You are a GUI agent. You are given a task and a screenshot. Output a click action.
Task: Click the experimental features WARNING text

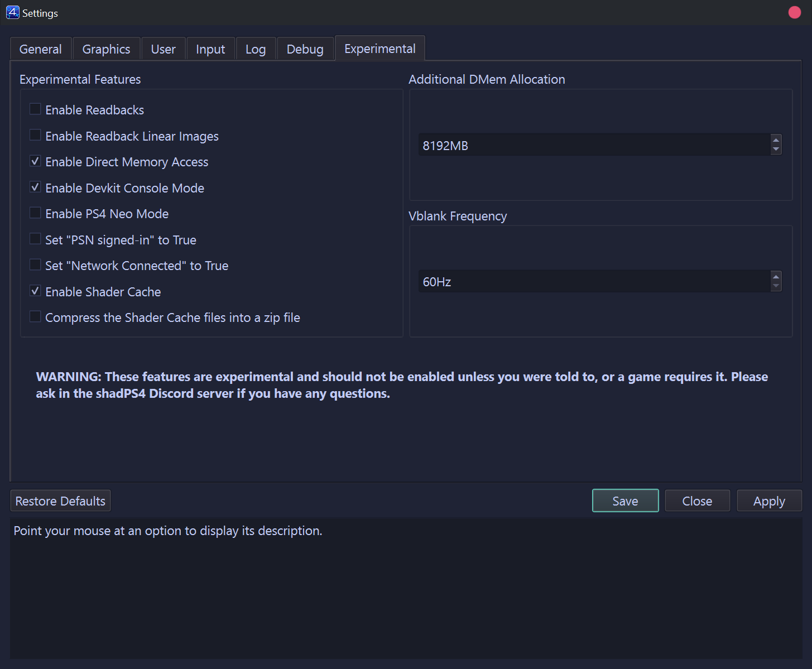click(x=402, y=385)
